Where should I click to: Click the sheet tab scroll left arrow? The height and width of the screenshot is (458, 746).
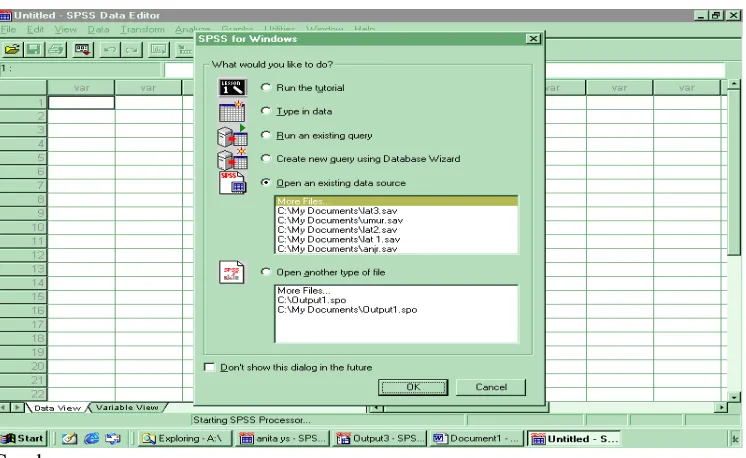(5, 408)
